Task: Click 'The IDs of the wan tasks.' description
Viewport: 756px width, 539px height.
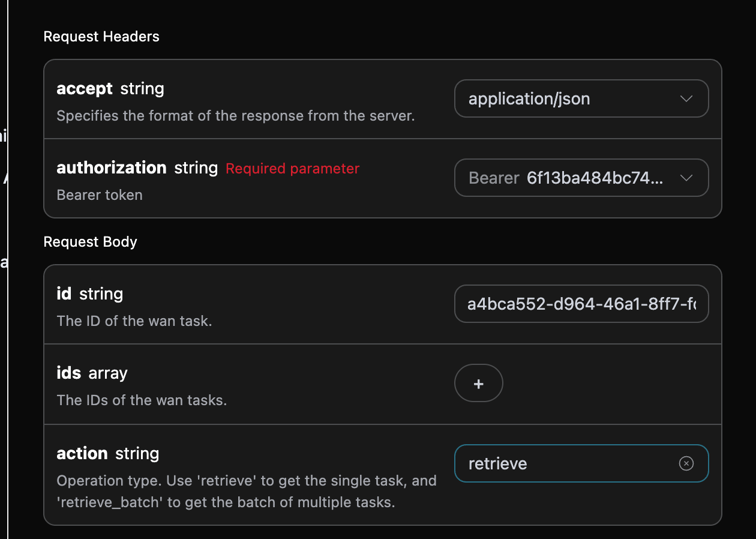Action: click(141, 400)
